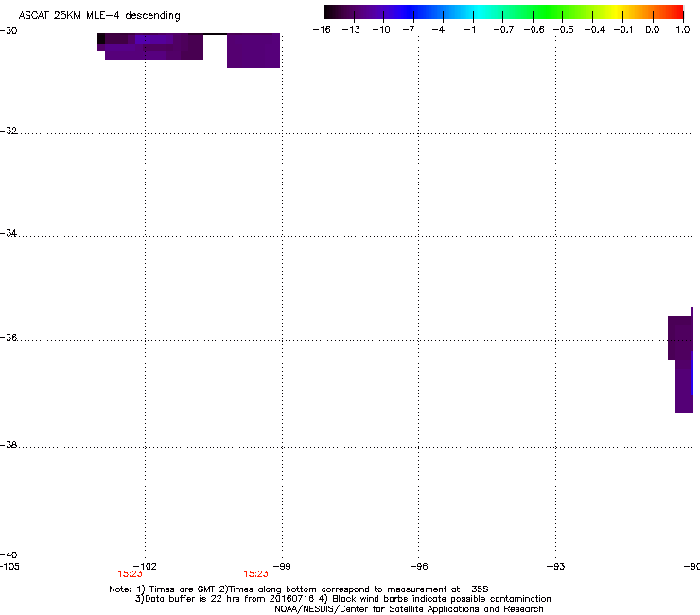Click the -4 color bar label

click(438, 30)
